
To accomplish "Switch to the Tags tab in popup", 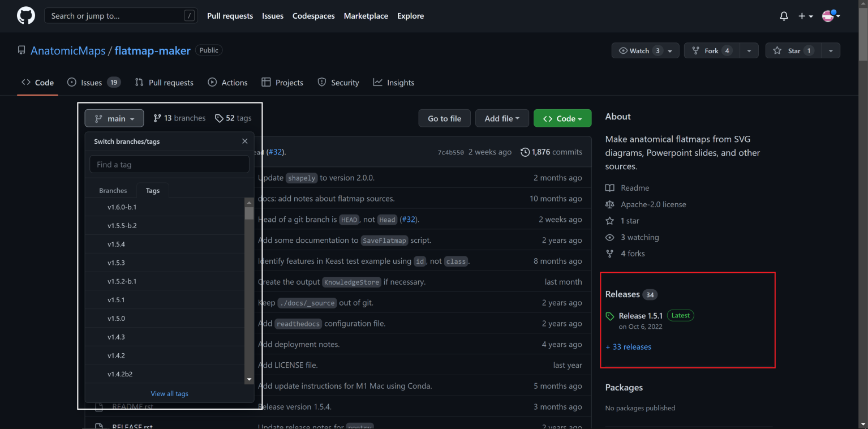I will [153, 191].
